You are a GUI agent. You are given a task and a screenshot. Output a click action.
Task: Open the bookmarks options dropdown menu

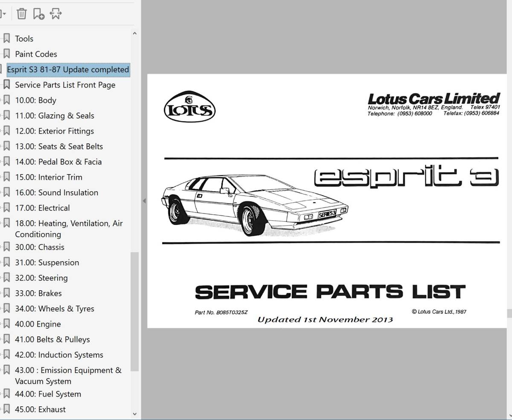(3, 14)
